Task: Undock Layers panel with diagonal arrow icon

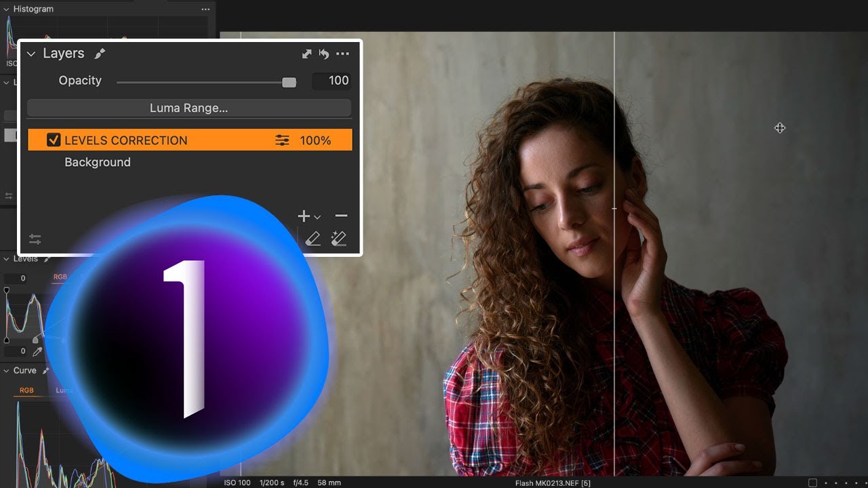Action: (307, 54)
